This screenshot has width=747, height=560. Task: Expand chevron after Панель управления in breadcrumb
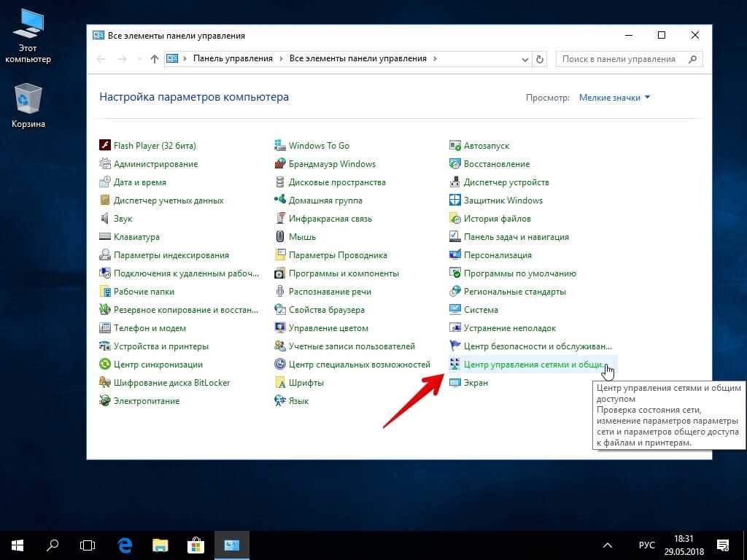pos(282,59)
